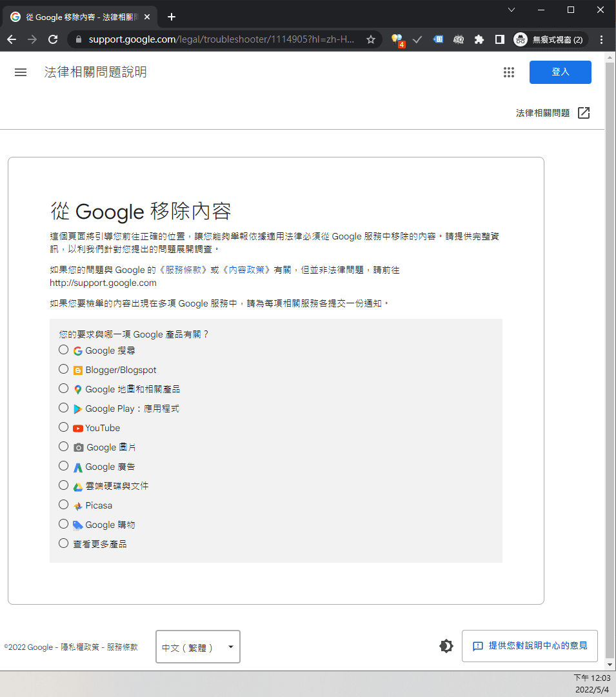616x697 pixels.
Task: Select the Google Play：應用程式 radio button
Action: [x=63, y=408]
